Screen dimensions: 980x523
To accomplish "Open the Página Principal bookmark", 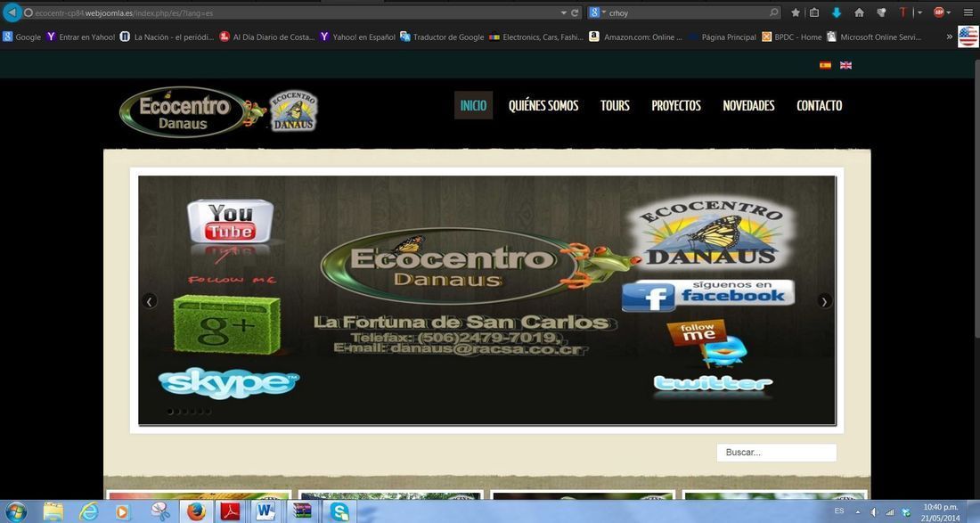I will click(x=722, y=37).
